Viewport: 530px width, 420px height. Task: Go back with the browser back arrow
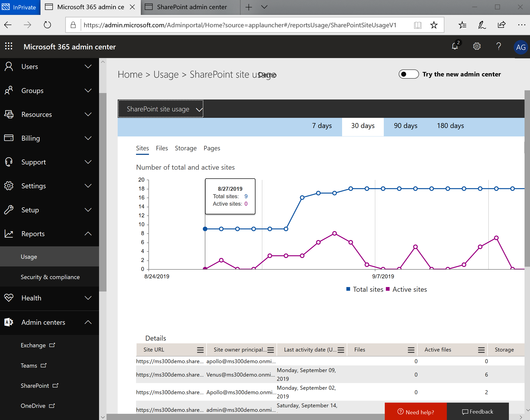(x=8, y=25)
